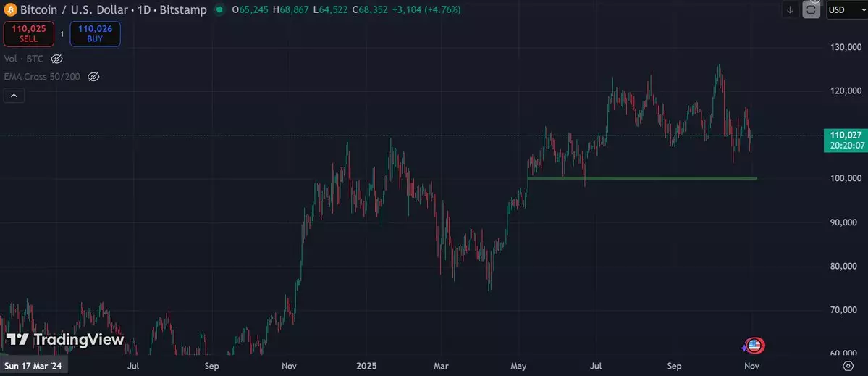Click the Sun 17 Mar '24 date label

coord(35,367)
